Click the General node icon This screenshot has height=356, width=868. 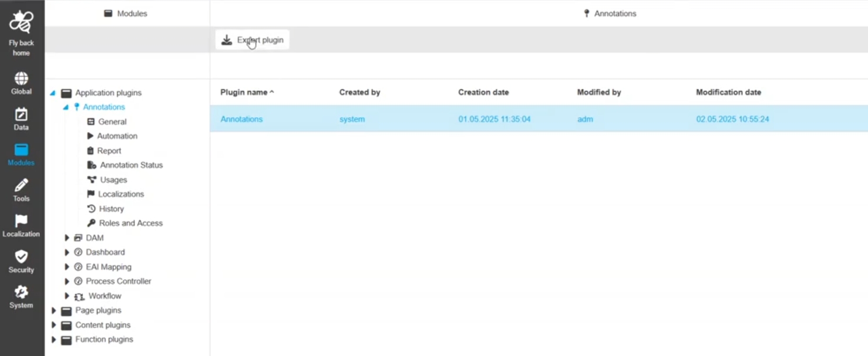point(90,121)
